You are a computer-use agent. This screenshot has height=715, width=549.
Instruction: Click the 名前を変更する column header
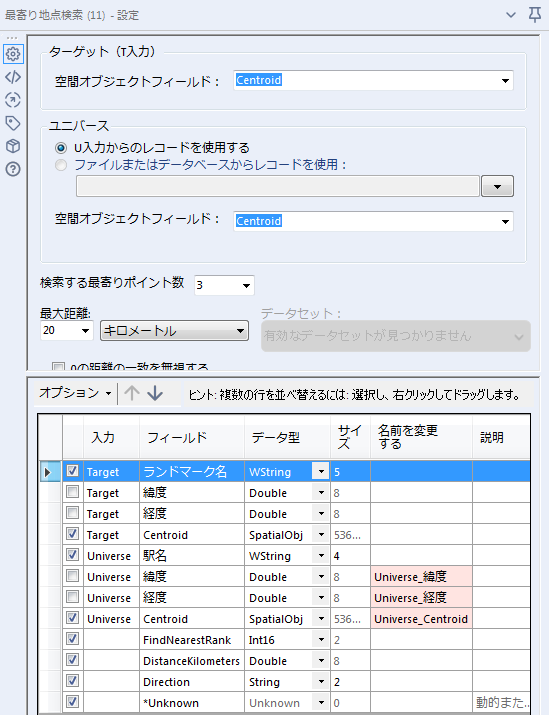(x=421, y=436)
